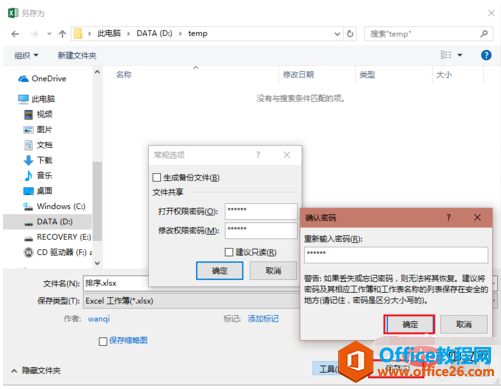Open 下载 folder in navigation pane

[x=38, y=160]
